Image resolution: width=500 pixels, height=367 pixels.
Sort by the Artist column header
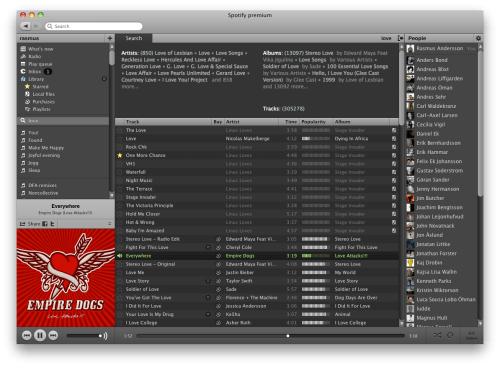pyautogui.click(x=252, y=122)
